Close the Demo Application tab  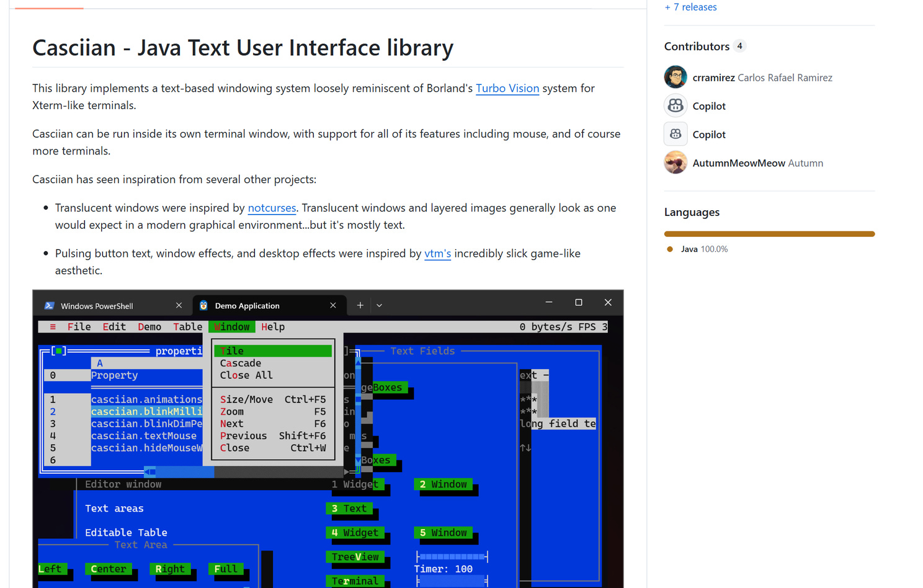click(x=333, y=305)
